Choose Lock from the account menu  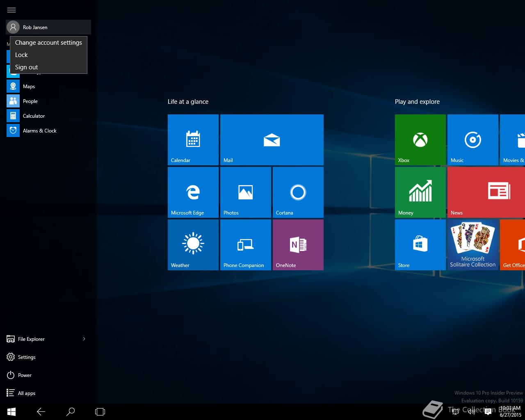pyautogui.click(x=48, y=55)
